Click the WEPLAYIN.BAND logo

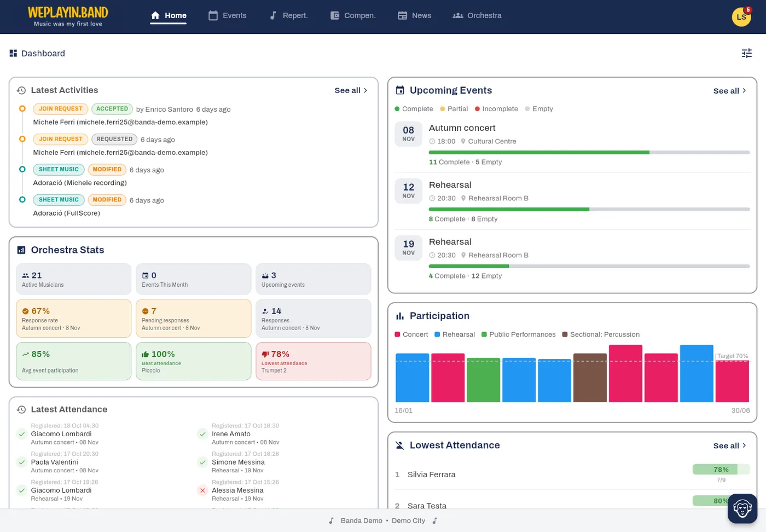(x=68, y=16)
